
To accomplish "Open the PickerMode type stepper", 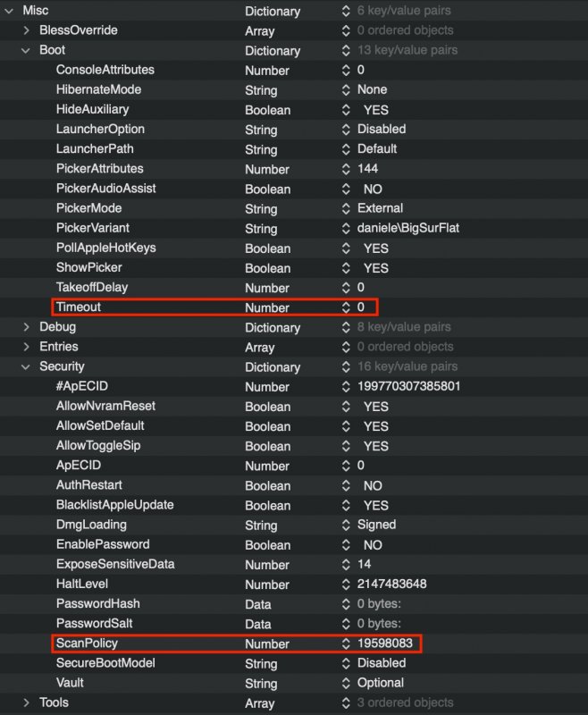I will [x=347, y=208].
